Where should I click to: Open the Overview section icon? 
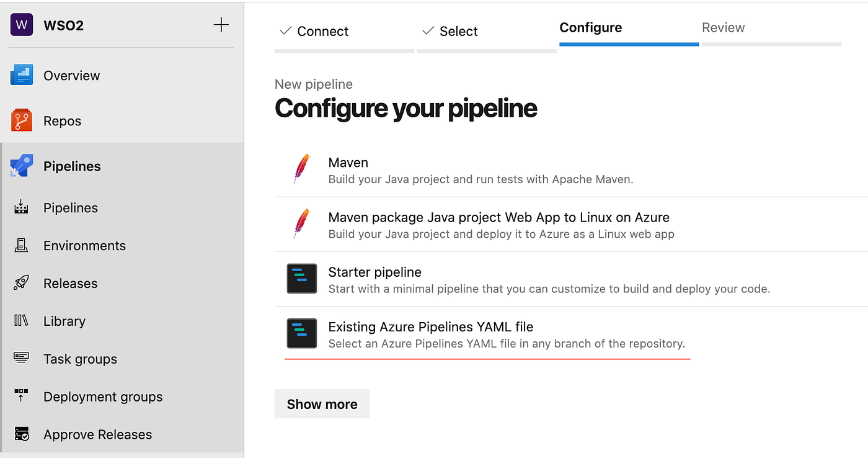22,76
